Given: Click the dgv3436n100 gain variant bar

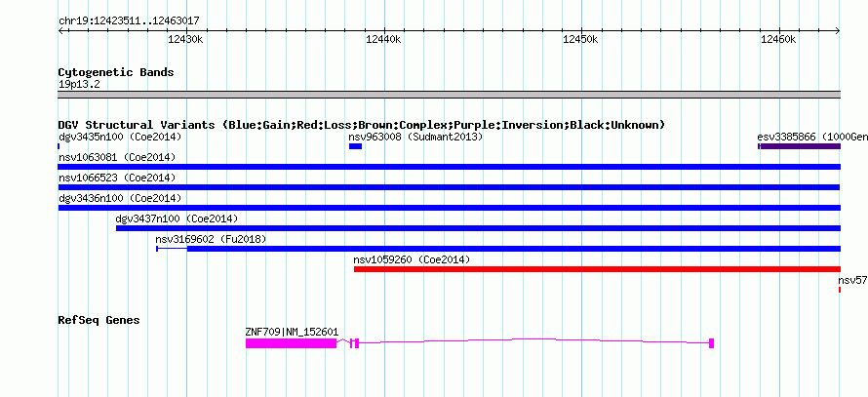Looking at the screenshot, I should point(450,208).
